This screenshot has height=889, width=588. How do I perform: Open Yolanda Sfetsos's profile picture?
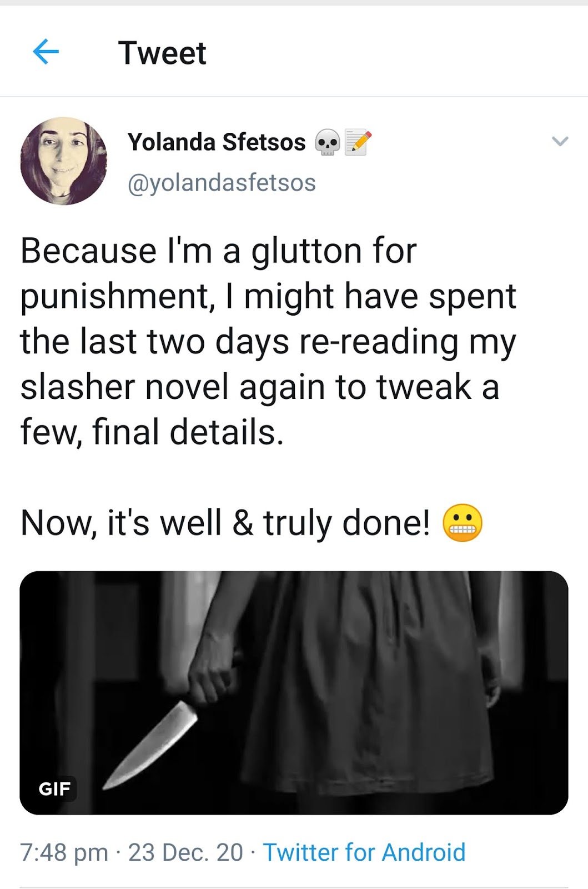[x=64, y=161]
